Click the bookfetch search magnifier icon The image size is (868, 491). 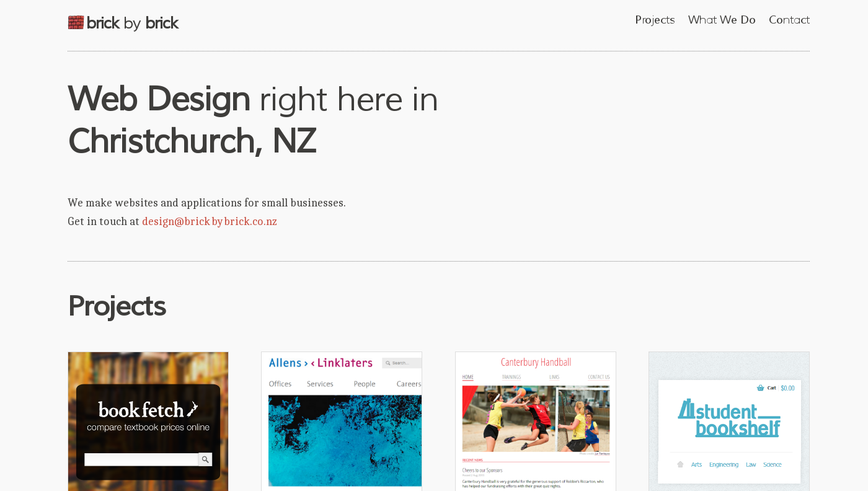[x=205, y=459]
